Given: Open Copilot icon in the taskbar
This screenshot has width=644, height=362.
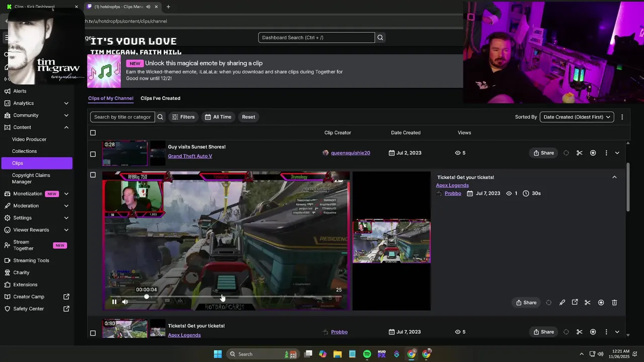Looking at the screenshot, I should [x=323, y=354].
